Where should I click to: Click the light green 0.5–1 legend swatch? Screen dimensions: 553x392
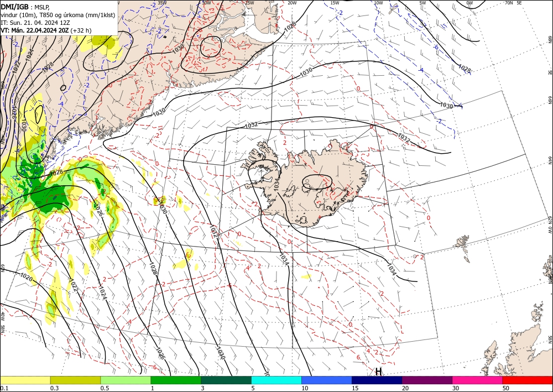pos(126,380)
